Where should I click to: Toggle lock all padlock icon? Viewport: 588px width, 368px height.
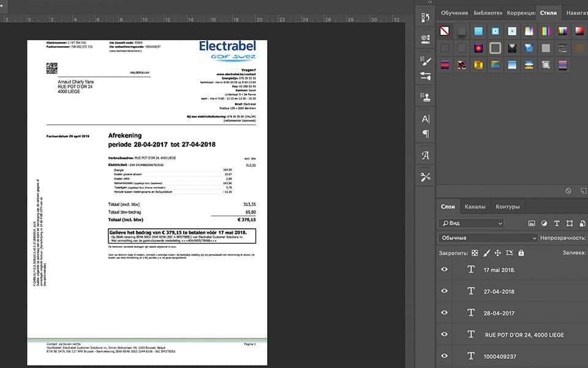point(521,253)
